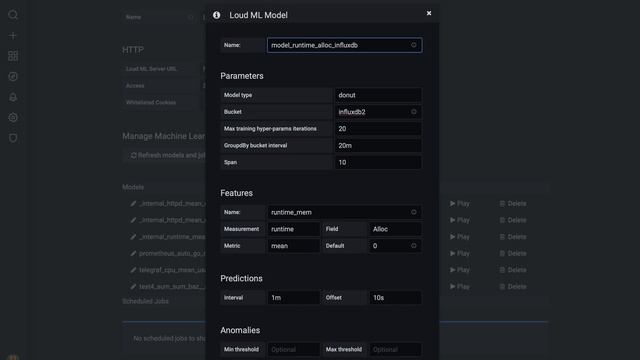Click the Parameters section heading
Image resolution: width=640 pixels, height=360 pixels.
tap(242, 76)
